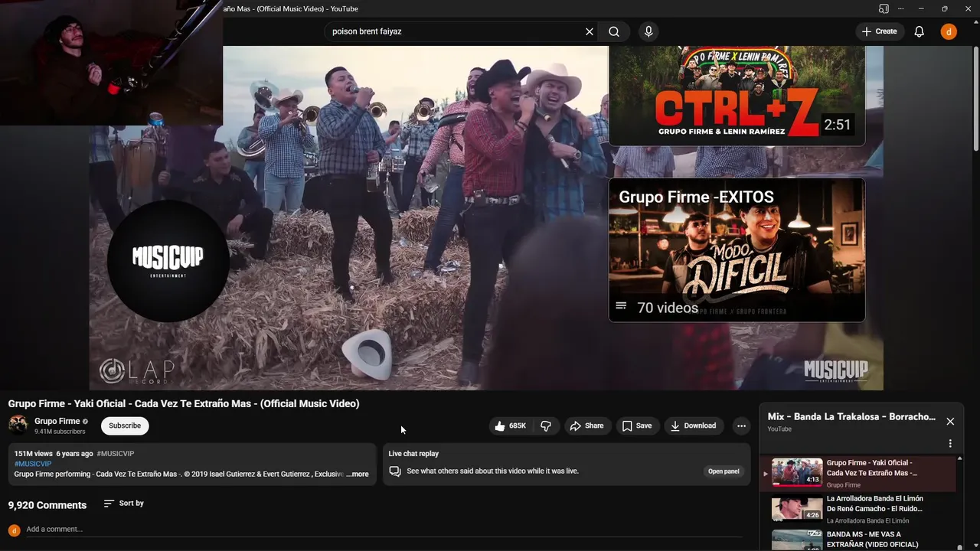Play Cada Vez Te Extraño Mas playlist item
Image resolution: width=980 pixels, height=551 pixels.
click(857, 473)
